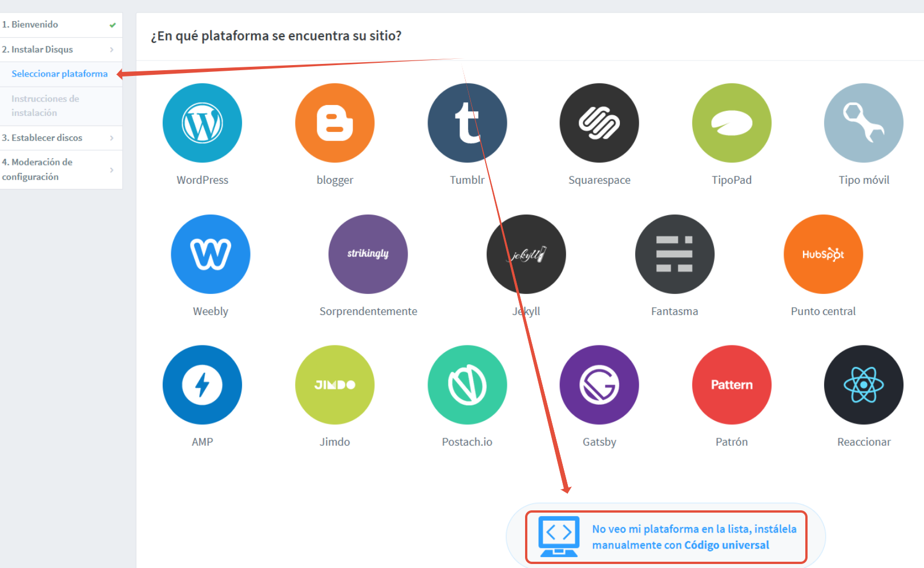Screen dimensions: 924x568
Task: Click the Bienvenido green checkmark
Action: (112, 25)
